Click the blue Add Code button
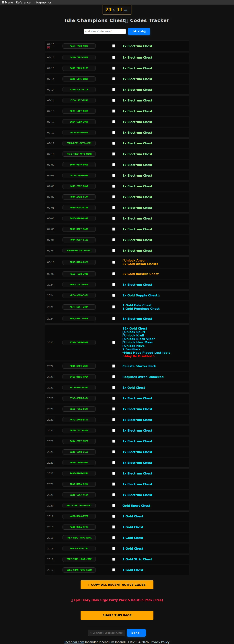Image resolution: width=234 pixels, height=644 pixels. 139,31
